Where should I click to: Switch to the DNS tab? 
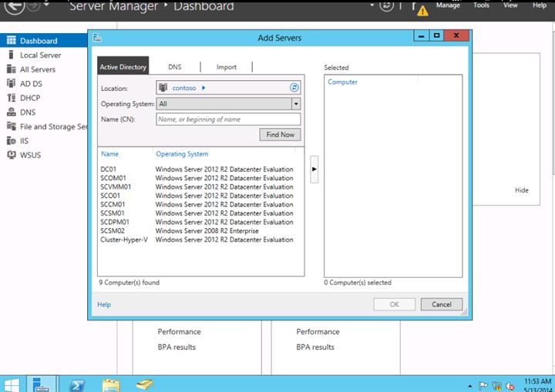[x=174, y=66]
